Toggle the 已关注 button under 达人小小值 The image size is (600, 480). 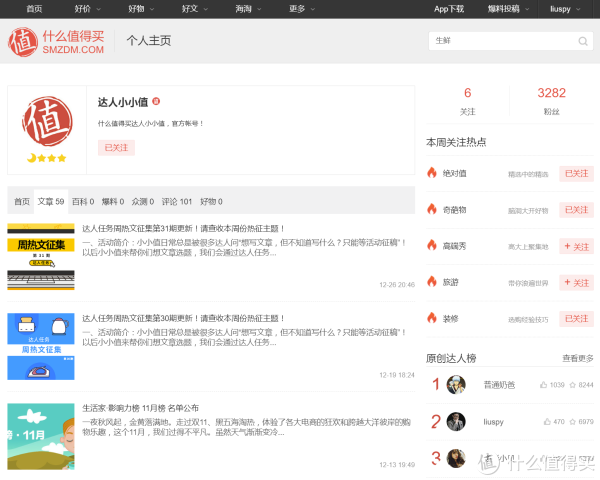[116, 148]
